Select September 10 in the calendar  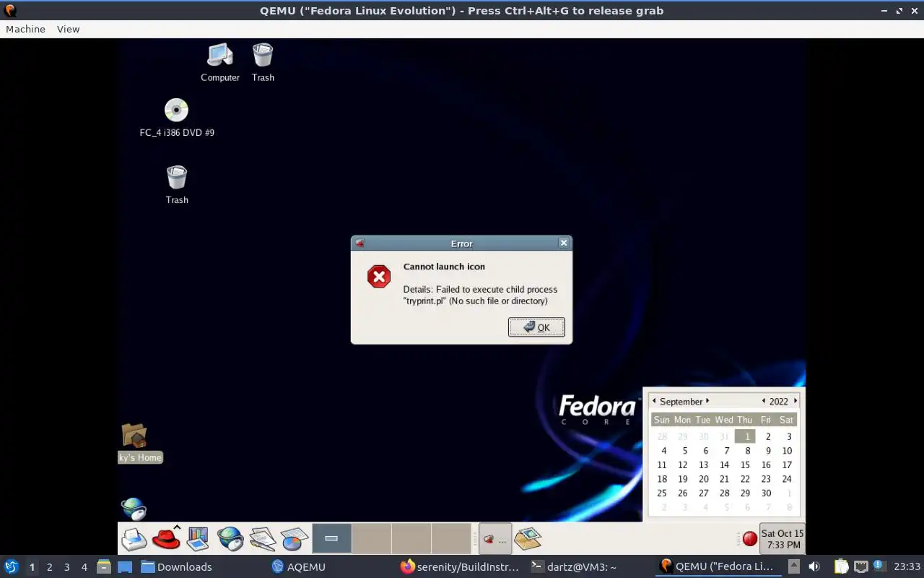(787, 451)
